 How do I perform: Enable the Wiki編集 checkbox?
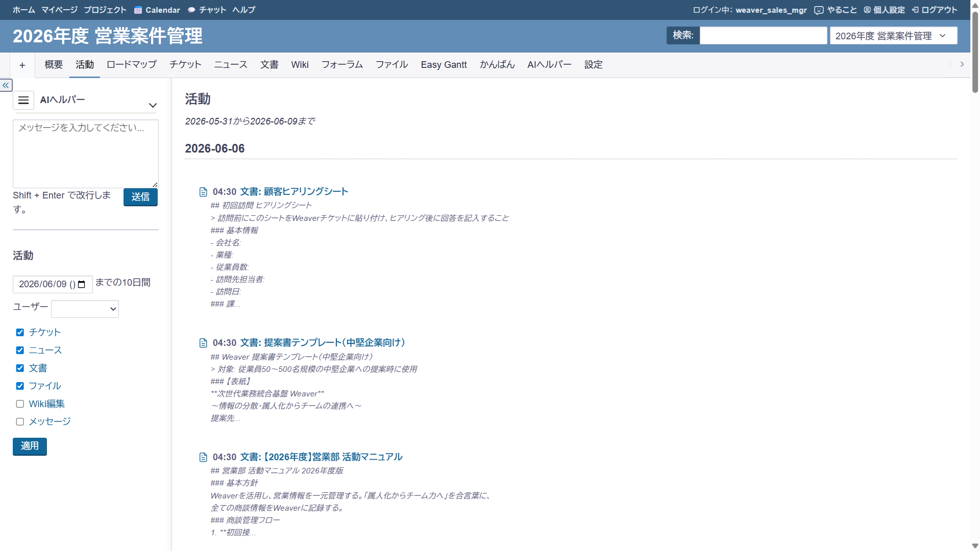point(20,404)
